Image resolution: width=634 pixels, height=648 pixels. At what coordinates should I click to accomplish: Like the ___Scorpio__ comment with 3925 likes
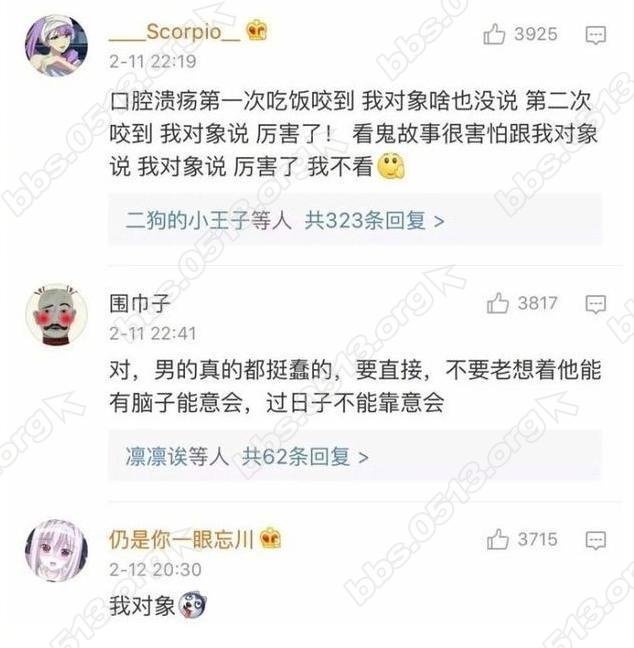pos(494,34)
